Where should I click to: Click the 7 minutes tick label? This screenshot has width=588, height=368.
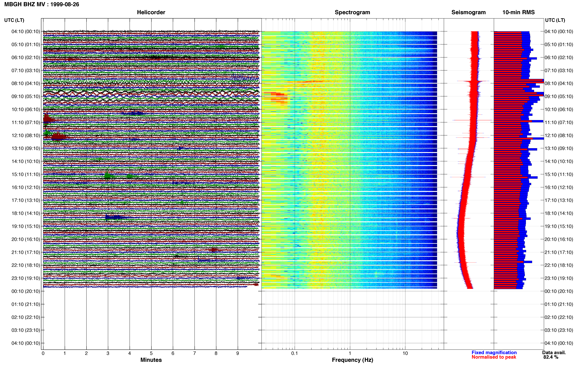tap(195, 353)
